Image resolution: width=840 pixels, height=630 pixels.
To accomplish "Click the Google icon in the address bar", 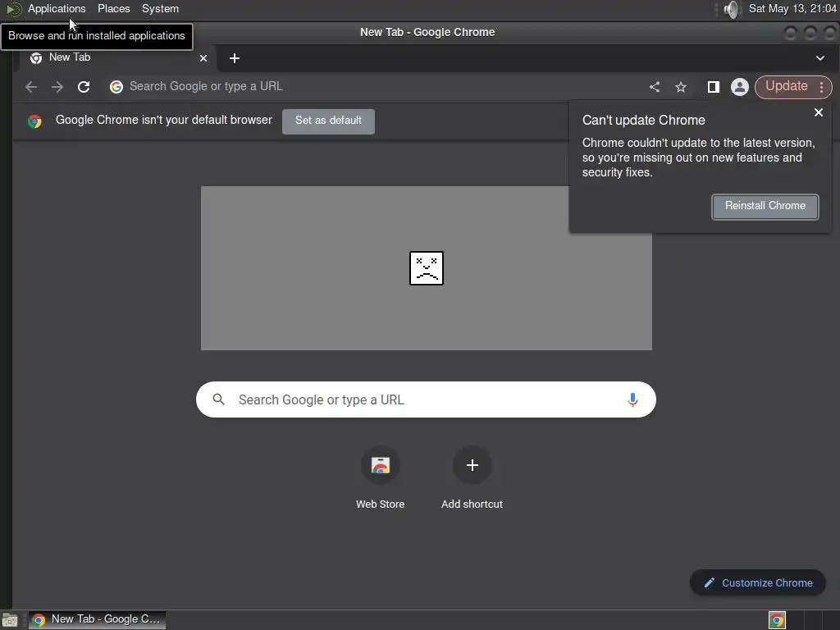I will (x=116, y=87).
